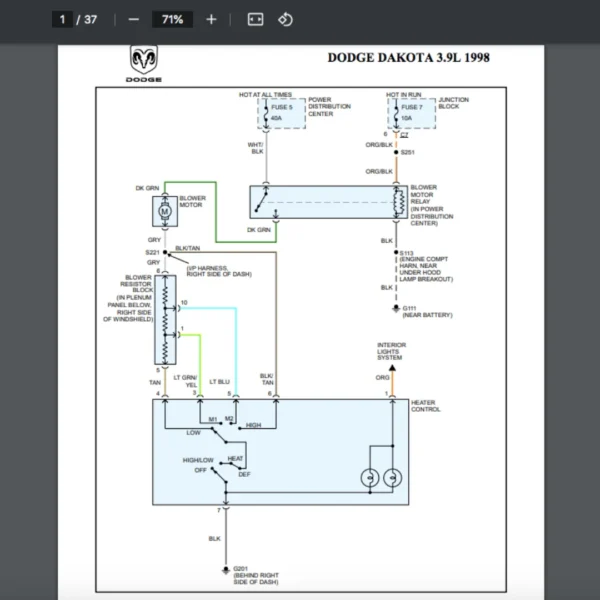The width and height of the screenshot is (600, 600).
Task: Click the rotate page icon
Action: pos(285,20)
